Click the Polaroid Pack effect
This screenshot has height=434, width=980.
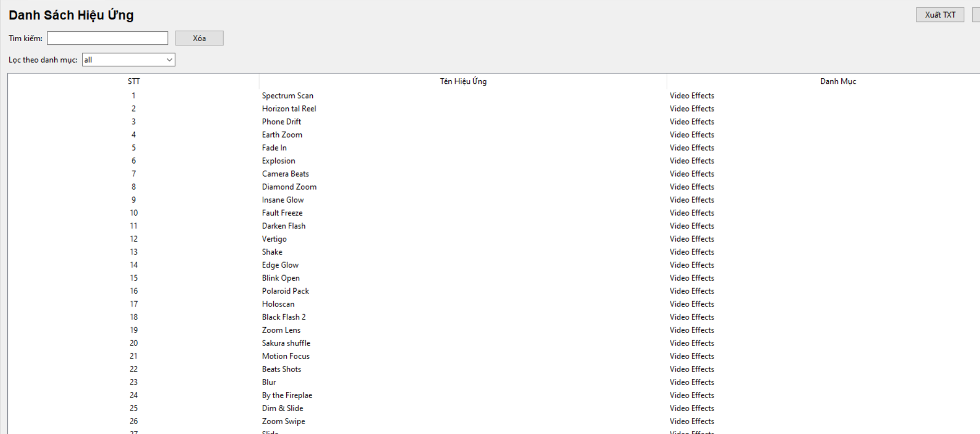[x=285, y=291]
